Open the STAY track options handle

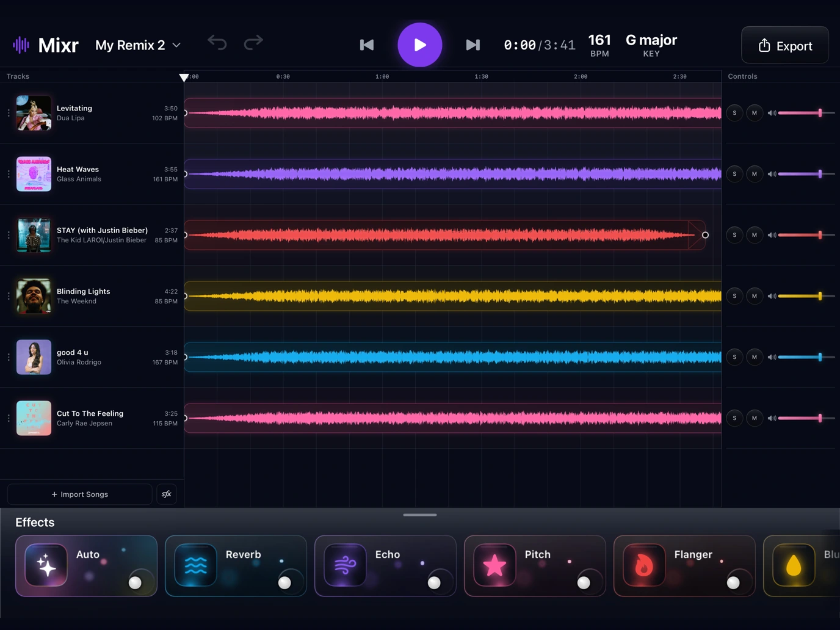(9, 235)
